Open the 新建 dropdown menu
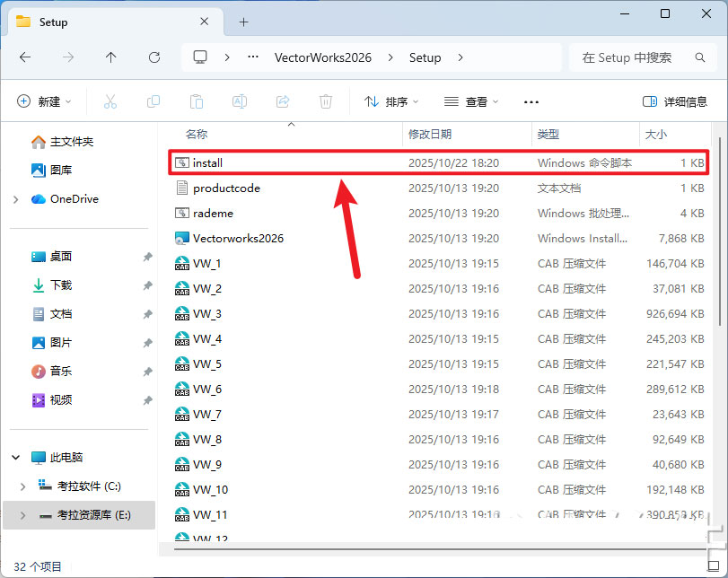 pyautogui.click(x=45, y=102)
